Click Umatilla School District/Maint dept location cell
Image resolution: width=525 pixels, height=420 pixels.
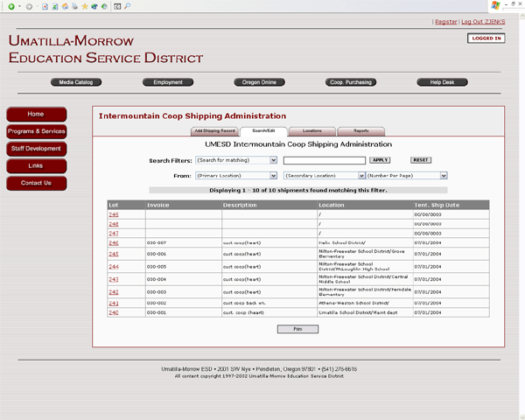[365, 312]
